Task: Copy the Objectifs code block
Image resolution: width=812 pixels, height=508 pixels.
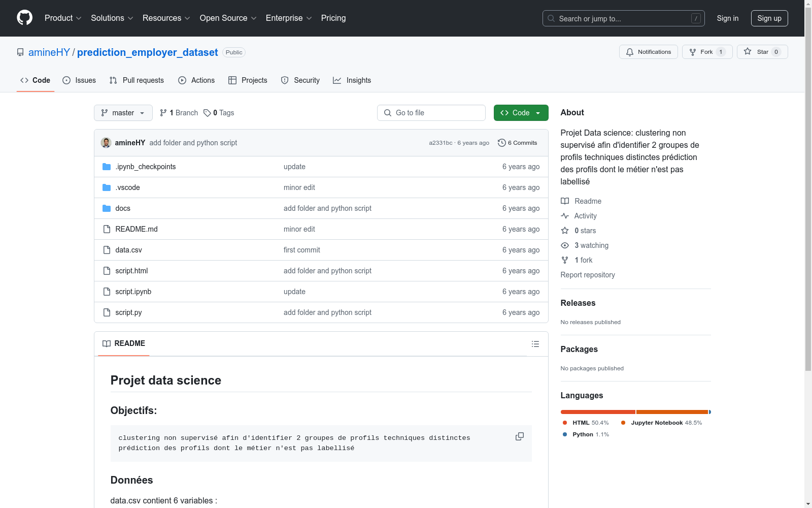Action: click(520, 436)
